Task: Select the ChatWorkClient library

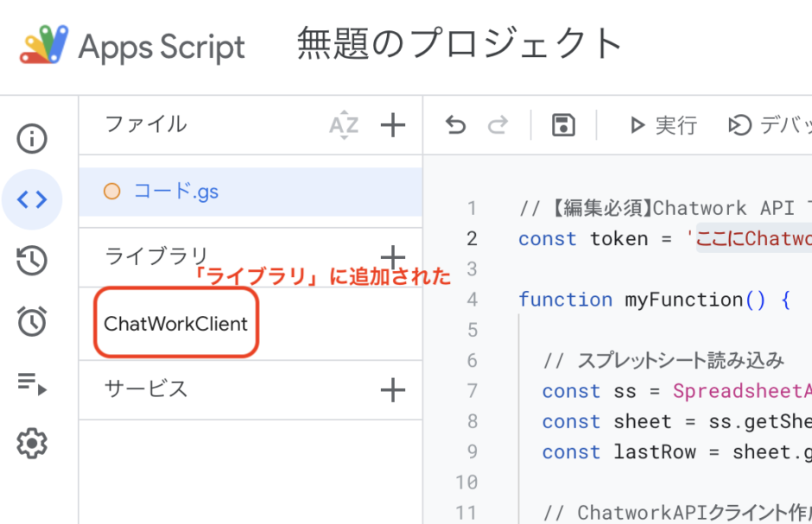Action: point(175,323)
